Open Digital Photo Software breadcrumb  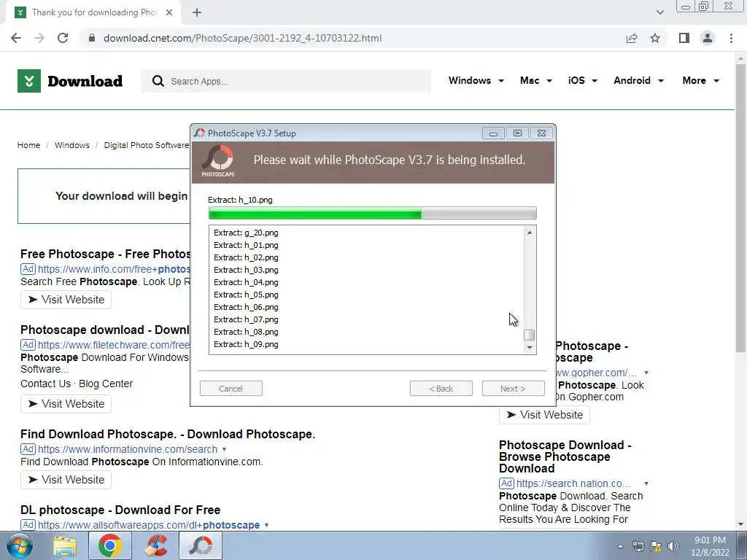pos(146,145)
